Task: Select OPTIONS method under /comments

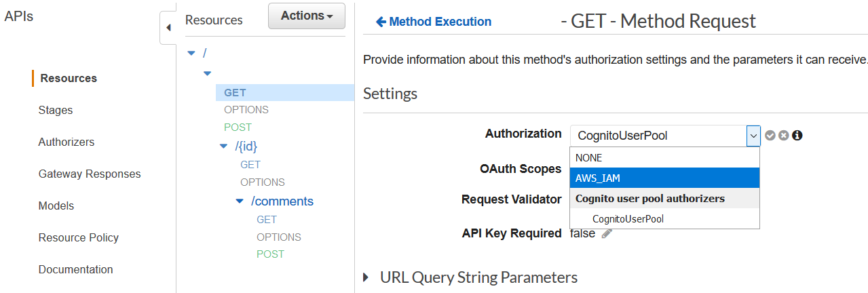Action: (x=279, y=237)
